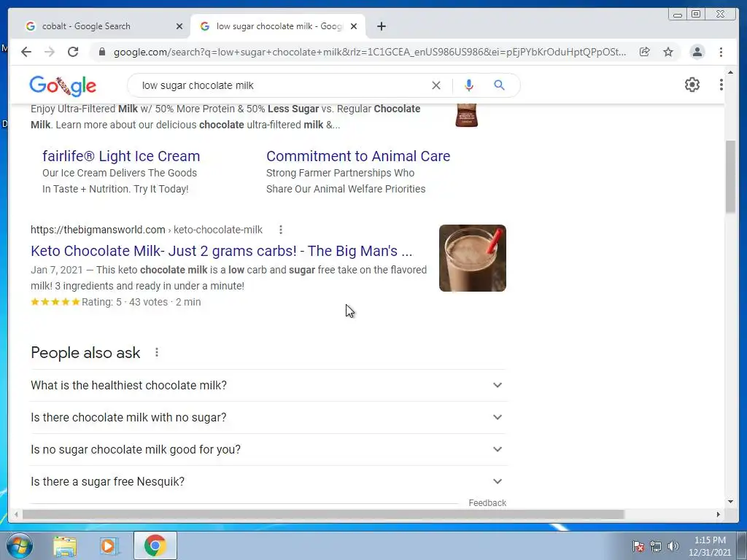Click the horizontal scrollbar thumb
The height and width of the screenshot is (560, 747).
[x=323, y=514]
